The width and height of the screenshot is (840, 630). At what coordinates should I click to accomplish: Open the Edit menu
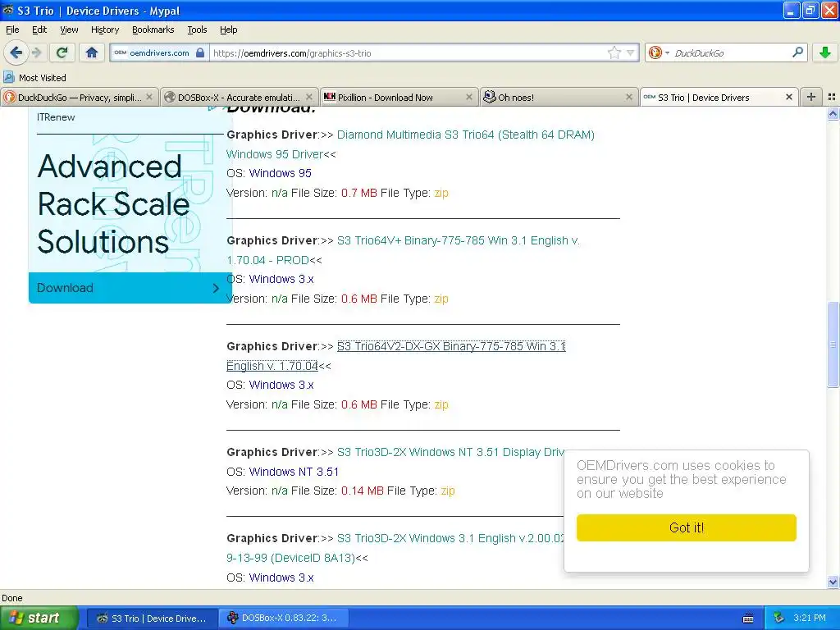coord(39,30)
